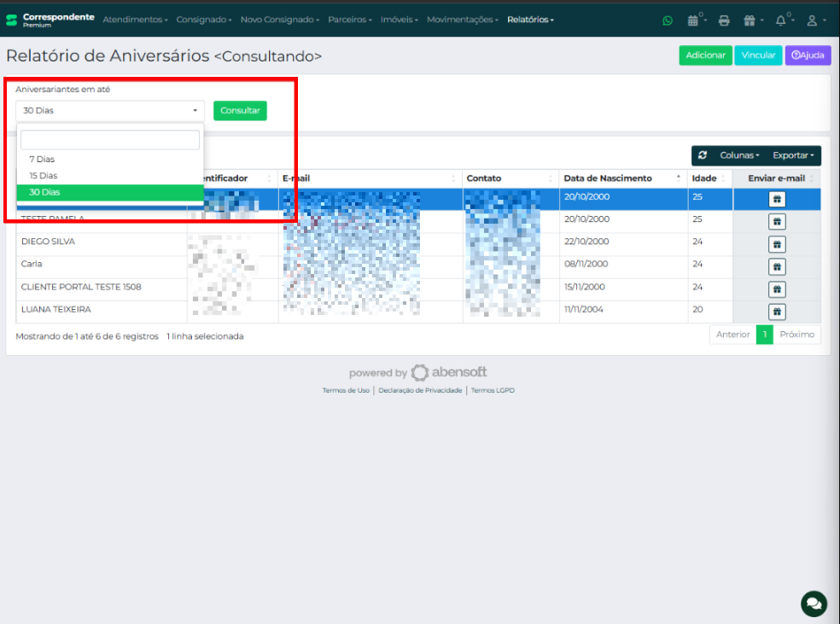Open the calendar icon menu
Screen dimensions: 840x624
tap(695, 20)
